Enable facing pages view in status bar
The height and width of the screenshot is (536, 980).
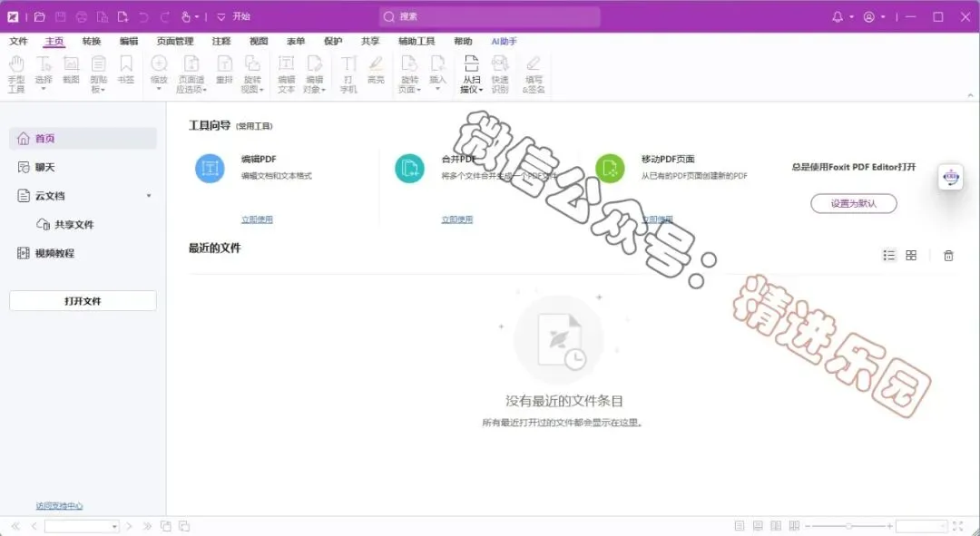[x=776, y=526]
